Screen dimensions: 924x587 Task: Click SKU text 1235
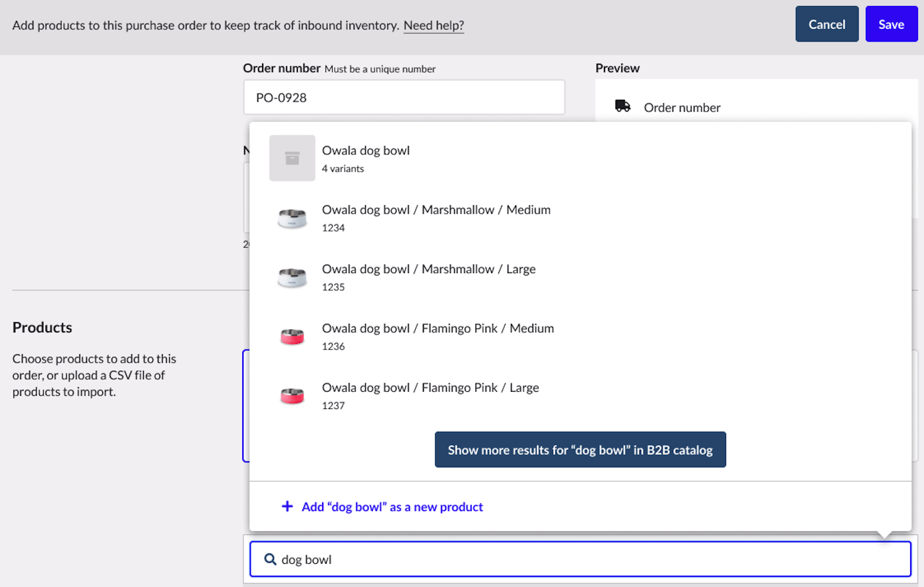click(x=333, y=287)
